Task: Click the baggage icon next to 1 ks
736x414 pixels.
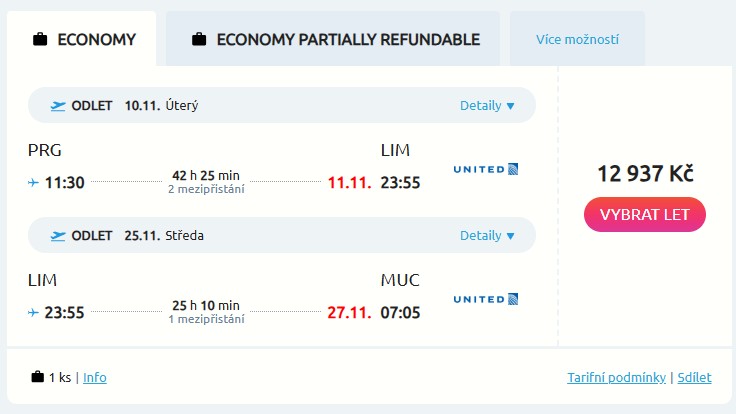Action: point(38,376)
